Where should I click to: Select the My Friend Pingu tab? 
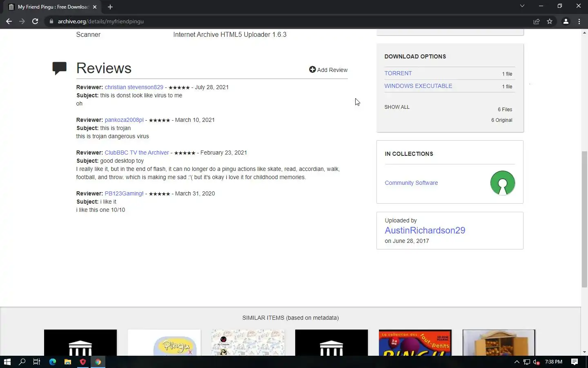pyautogui.click(x=53, y=7)
